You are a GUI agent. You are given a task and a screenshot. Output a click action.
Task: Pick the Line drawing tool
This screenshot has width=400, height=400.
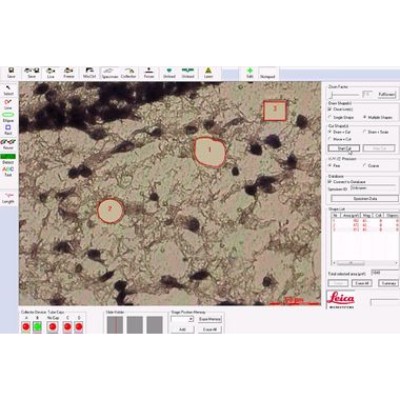pyautogui.click(x=8, y=104)
